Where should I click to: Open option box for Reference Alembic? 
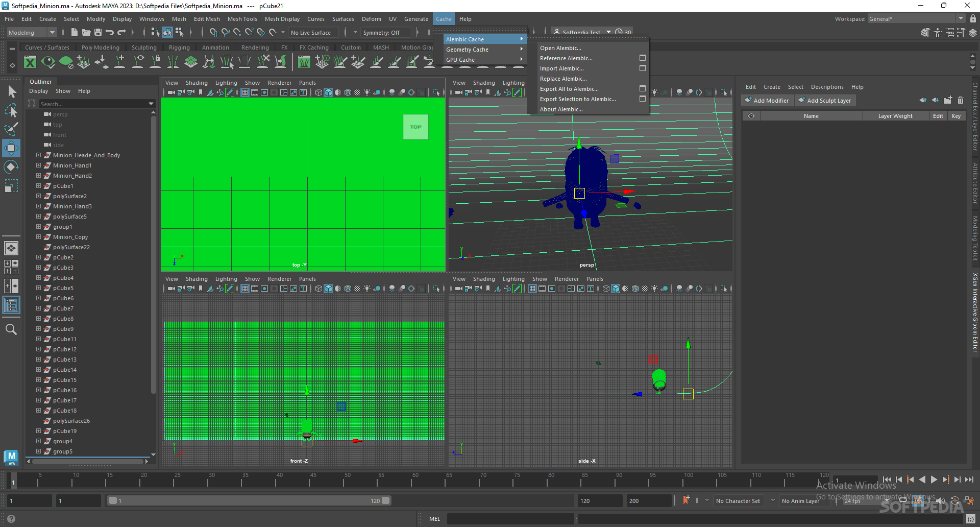[643, 58]
